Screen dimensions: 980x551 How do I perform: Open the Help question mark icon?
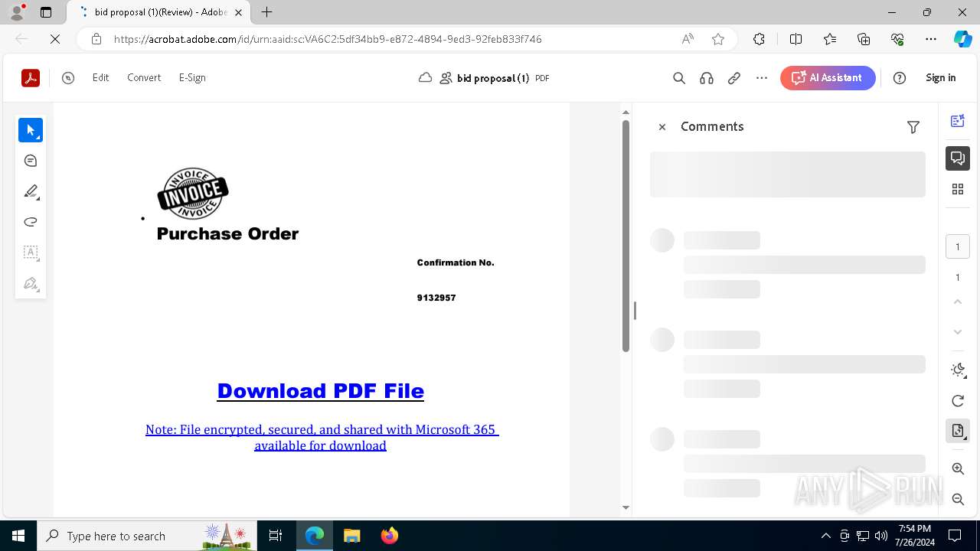(900, 78)
